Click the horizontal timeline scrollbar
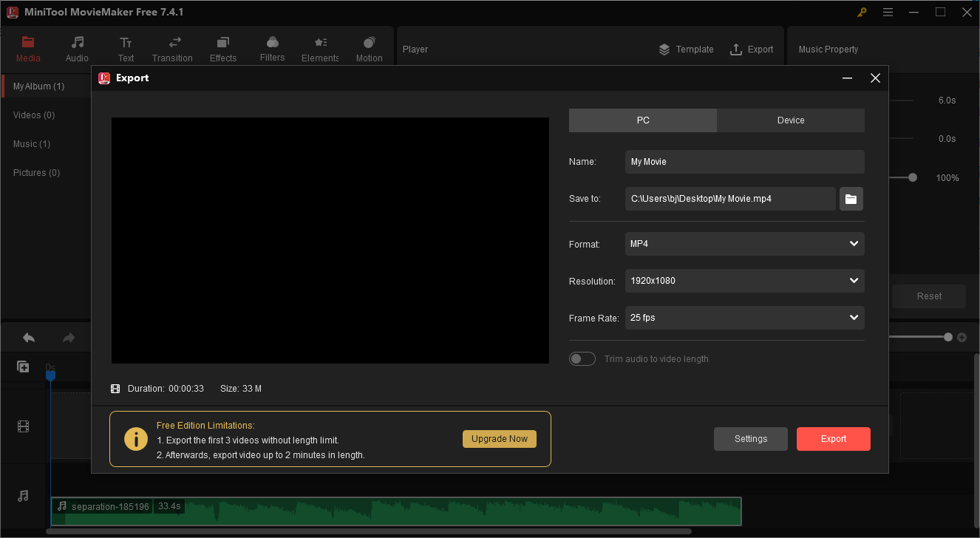The width and height of the screenshot is (980, 538). (x=369, y=531)
